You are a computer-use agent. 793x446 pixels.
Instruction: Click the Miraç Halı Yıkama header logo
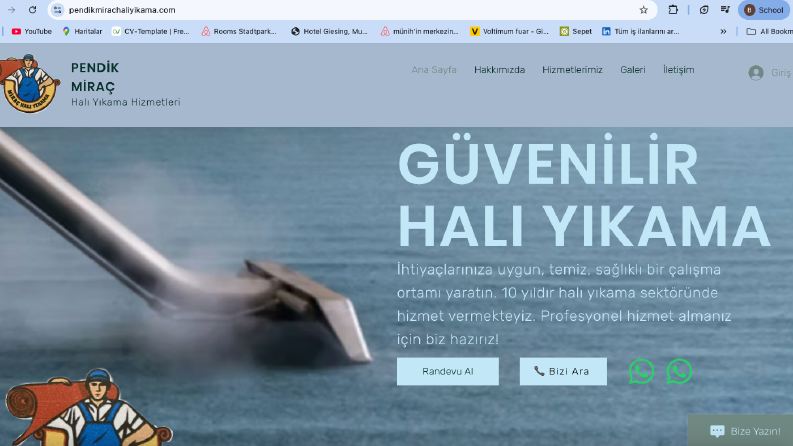click(x=28, y=83)
